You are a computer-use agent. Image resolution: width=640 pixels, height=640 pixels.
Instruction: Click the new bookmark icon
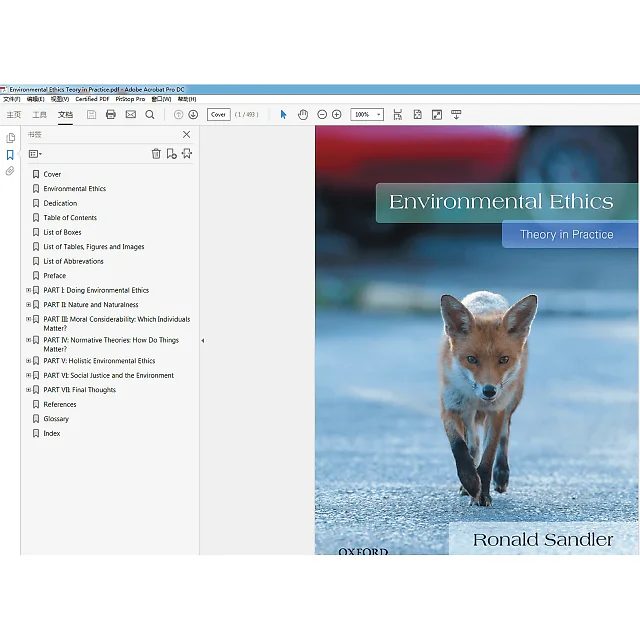[x=171, y=154]
